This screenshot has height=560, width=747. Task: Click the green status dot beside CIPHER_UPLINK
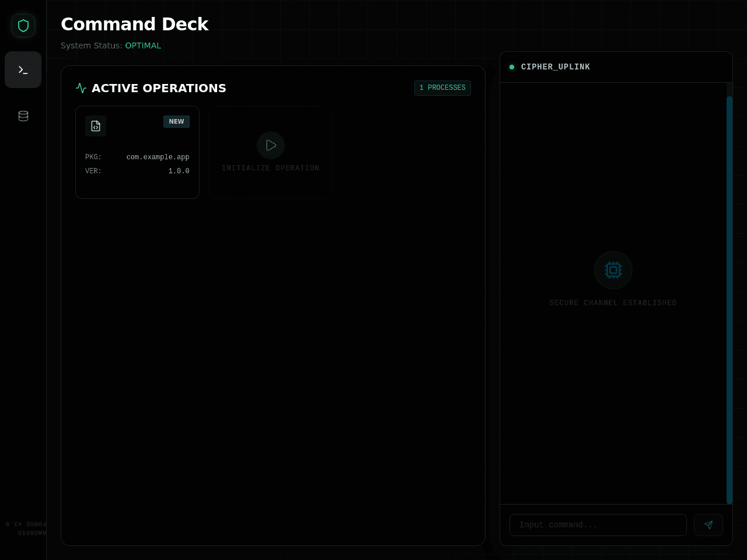[512, 67]
